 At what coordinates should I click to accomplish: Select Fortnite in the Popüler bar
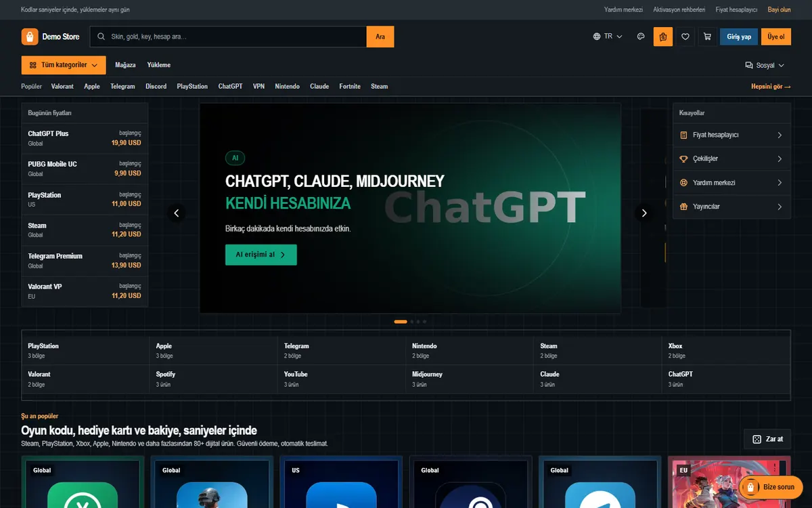350,87
